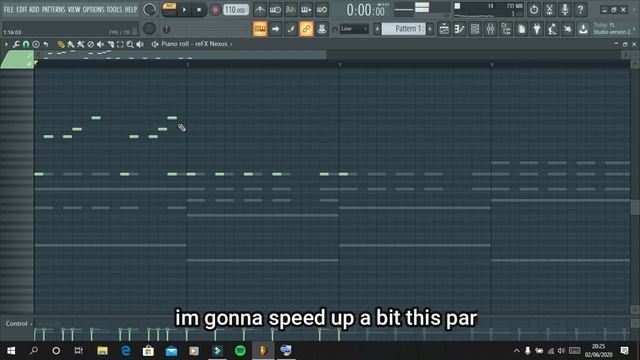640x360 pixels.
Task: Click the piano roll vertical scrollbar thumb
Action: (635, 208)
